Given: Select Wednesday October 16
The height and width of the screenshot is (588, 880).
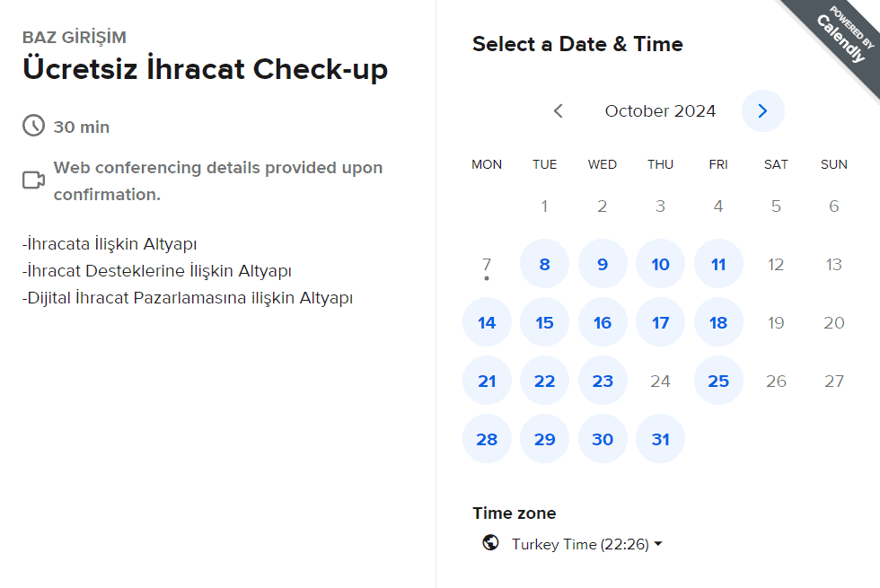Looking at the screenshot, I should click(x=603, y=322).
